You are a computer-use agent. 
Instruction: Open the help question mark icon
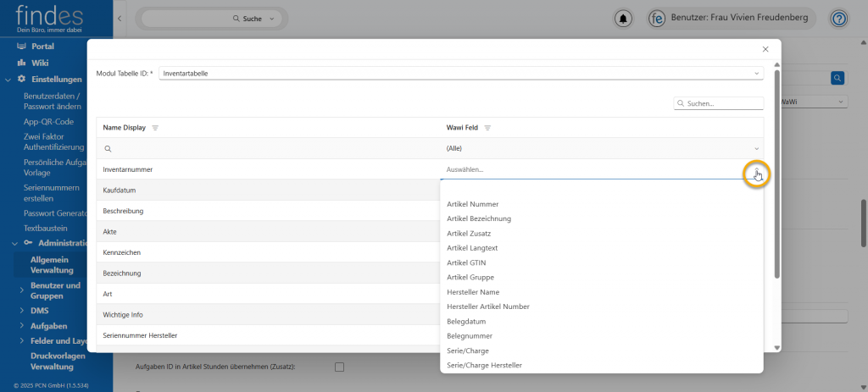838,18
